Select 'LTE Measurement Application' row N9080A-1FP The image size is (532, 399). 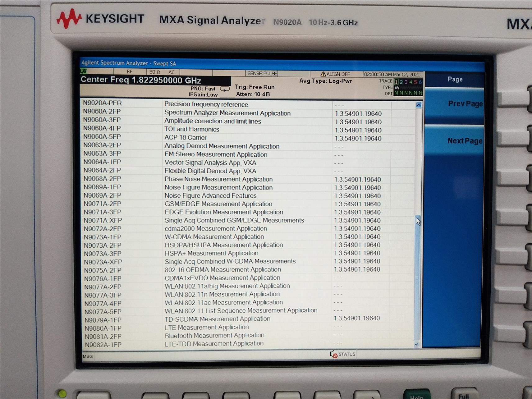coord(248,327)
